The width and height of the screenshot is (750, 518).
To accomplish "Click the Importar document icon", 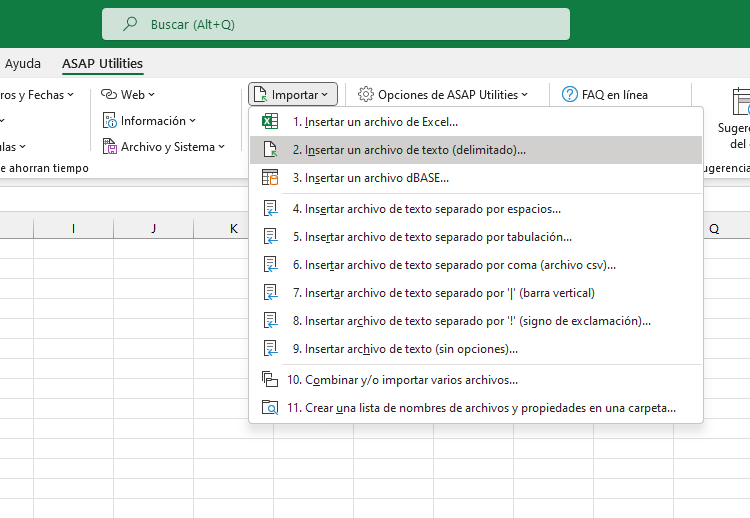I will pyautogui.click(x=260, y=94).
